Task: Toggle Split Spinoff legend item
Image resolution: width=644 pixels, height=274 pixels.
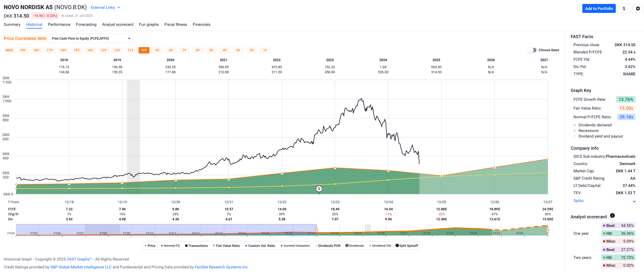Action: click(407, 246)
